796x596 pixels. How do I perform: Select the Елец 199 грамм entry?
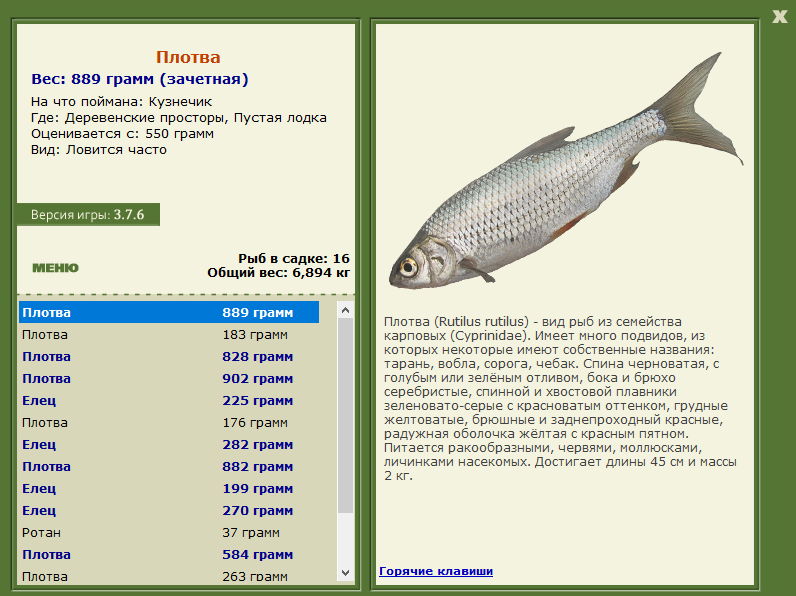(x=169, y=488)
